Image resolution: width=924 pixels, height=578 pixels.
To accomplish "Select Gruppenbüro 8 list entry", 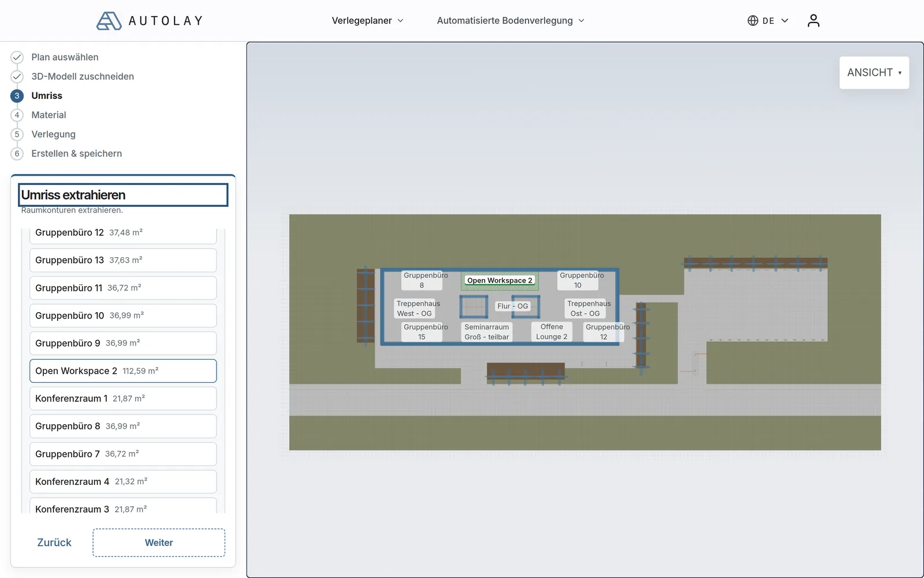I will point(123,427).
